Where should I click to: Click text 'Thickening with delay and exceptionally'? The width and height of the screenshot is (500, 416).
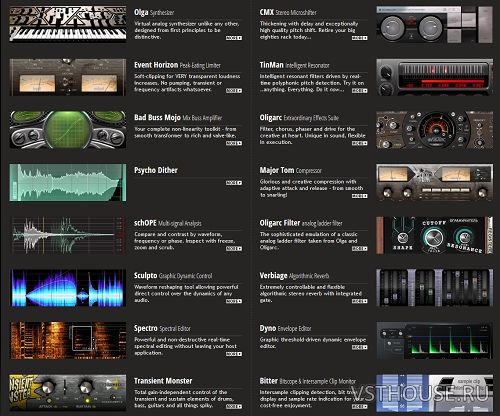(x=309, y=24)
